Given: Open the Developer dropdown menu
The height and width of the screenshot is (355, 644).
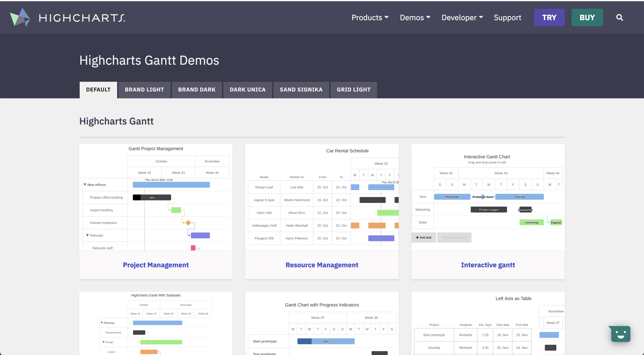Looking at the screenshot, I should coord(462,17).
